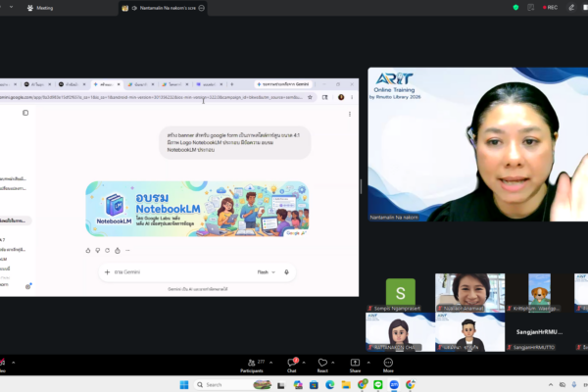588x392 pixels.
Task: Open the Zoom Participants panel
Action: click(252, 366)
